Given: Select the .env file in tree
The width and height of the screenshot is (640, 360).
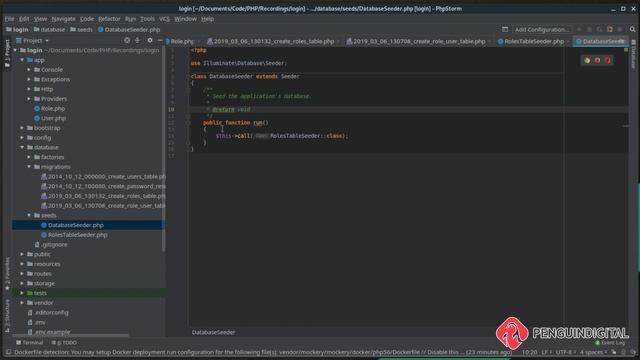Looking at the screenshot, I should click(40, 322).
